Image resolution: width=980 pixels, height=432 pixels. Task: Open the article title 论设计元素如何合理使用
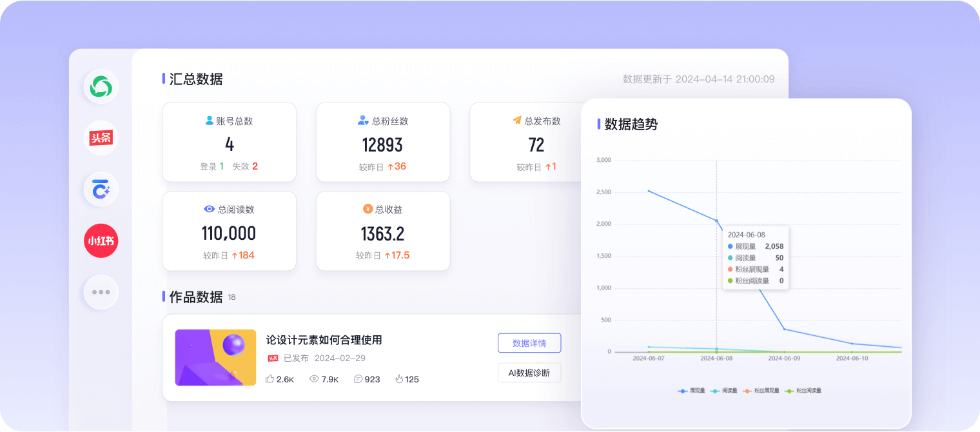324,340
